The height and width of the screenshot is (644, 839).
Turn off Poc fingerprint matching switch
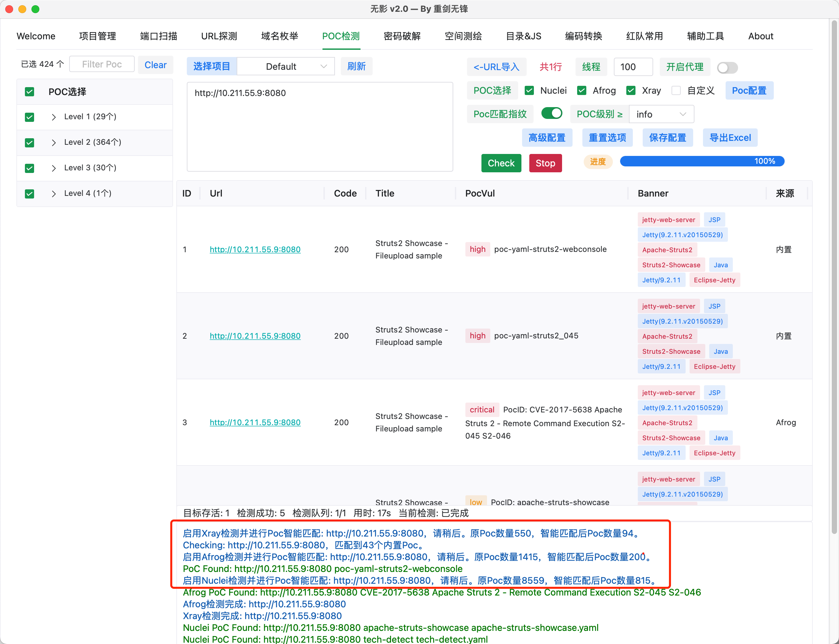click(551, 113)
